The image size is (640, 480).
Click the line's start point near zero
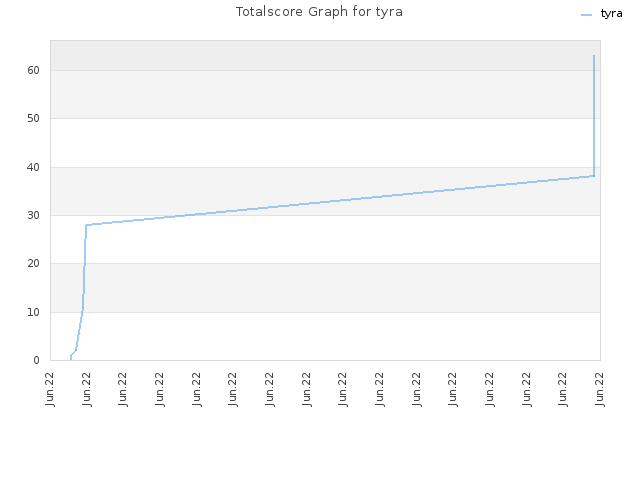click(x=71, y=358)
